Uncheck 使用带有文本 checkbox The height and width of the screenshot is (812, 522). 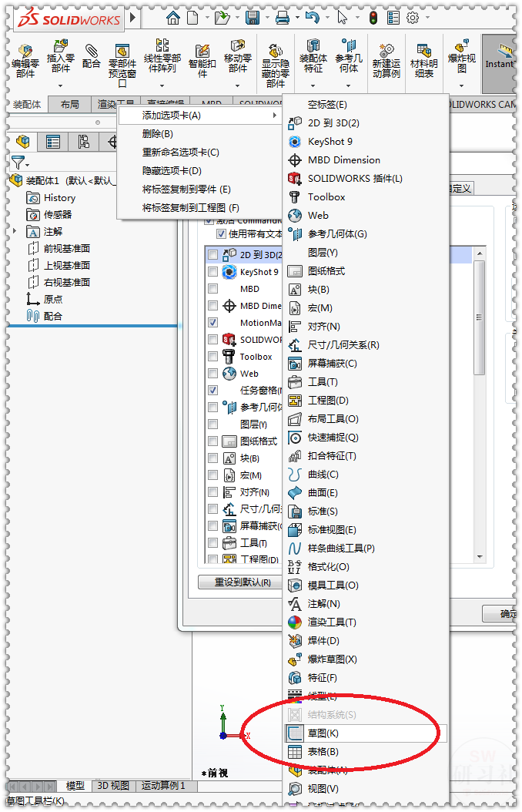click(221, 234)
